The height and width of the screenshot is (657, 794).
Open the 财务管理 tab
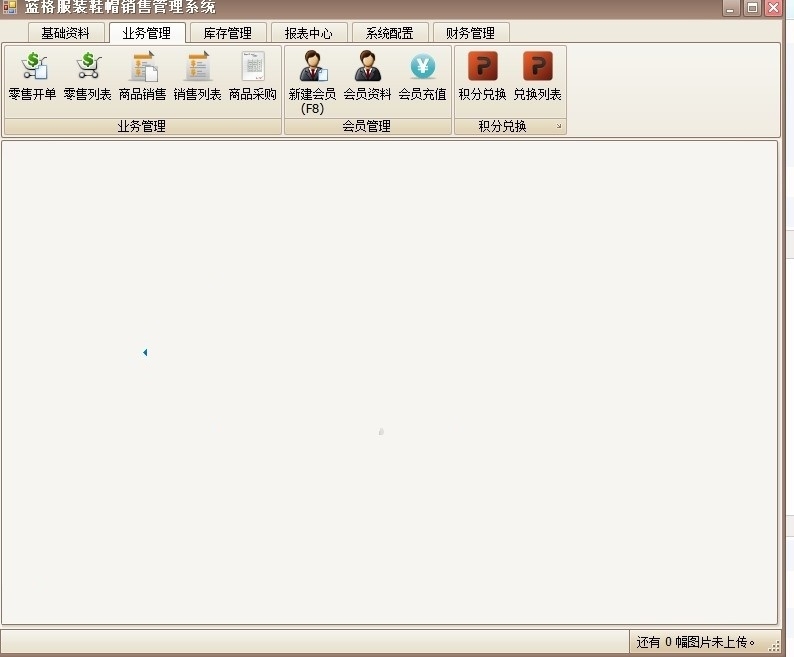[x=471, y=33]
